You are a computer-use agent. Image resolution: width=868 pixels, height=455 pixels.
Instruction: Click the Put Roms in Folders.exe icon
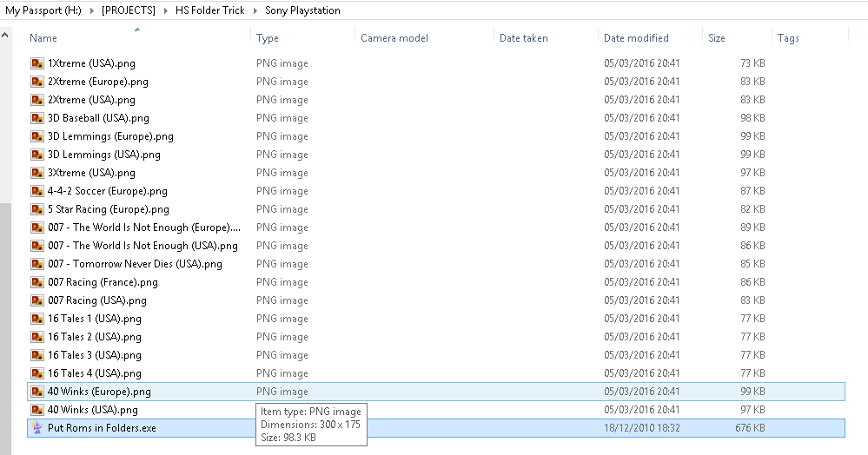pos(37,428)
